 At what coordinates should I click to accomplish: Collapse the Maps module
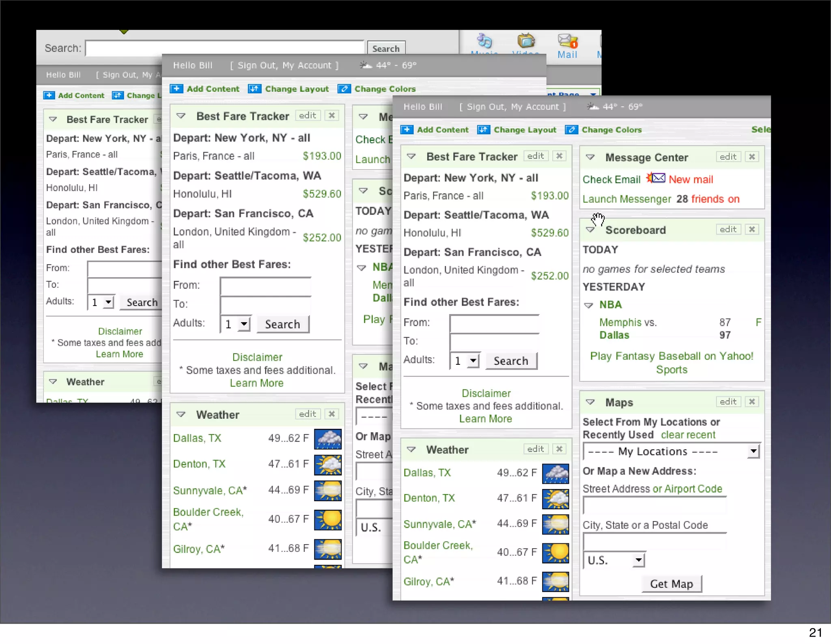[x=590, y=402]
